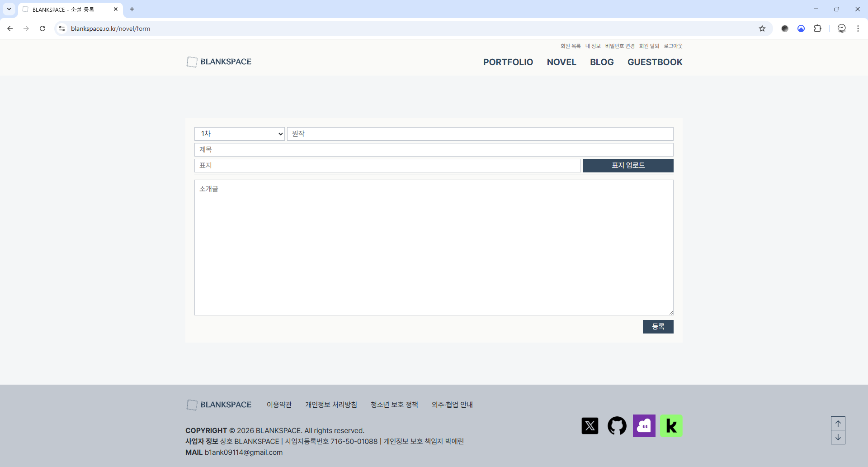Click the 표지 업로드 button
The height and width of the screenshot is (467, 868).
pos(628,166)
